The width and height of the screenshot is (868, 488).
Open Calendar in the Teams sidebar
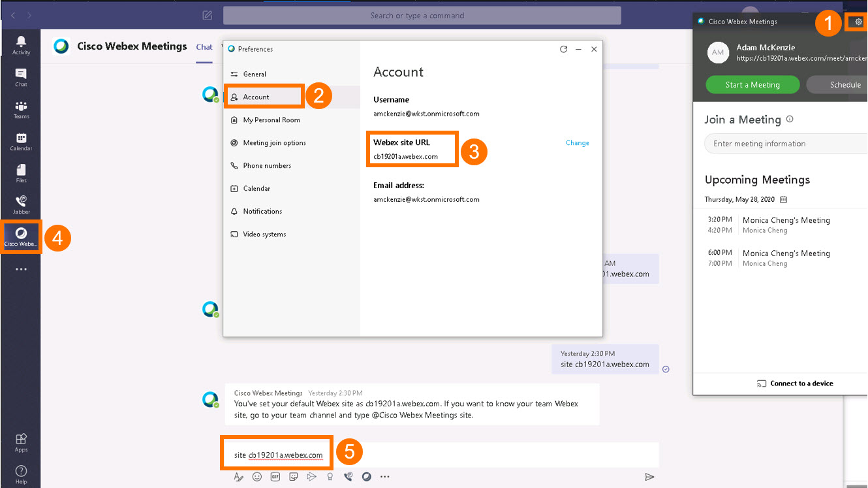point(21,142)
